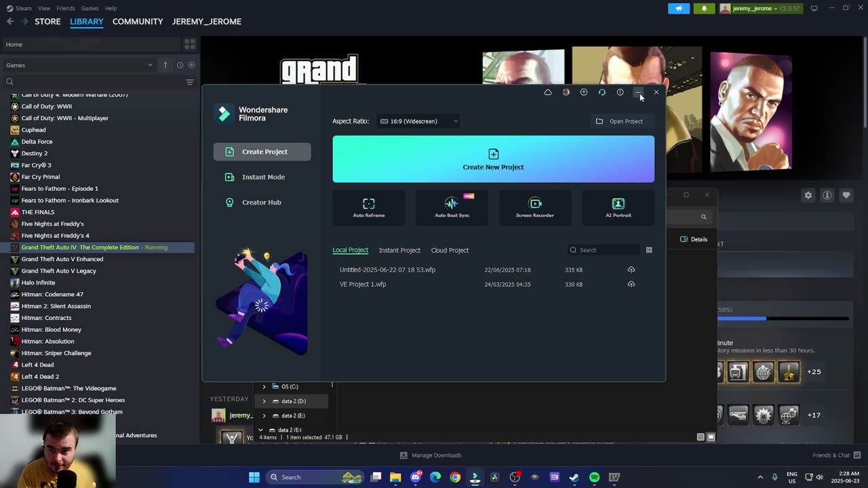Click File Explorer search magnifier icon

(703, 217)
